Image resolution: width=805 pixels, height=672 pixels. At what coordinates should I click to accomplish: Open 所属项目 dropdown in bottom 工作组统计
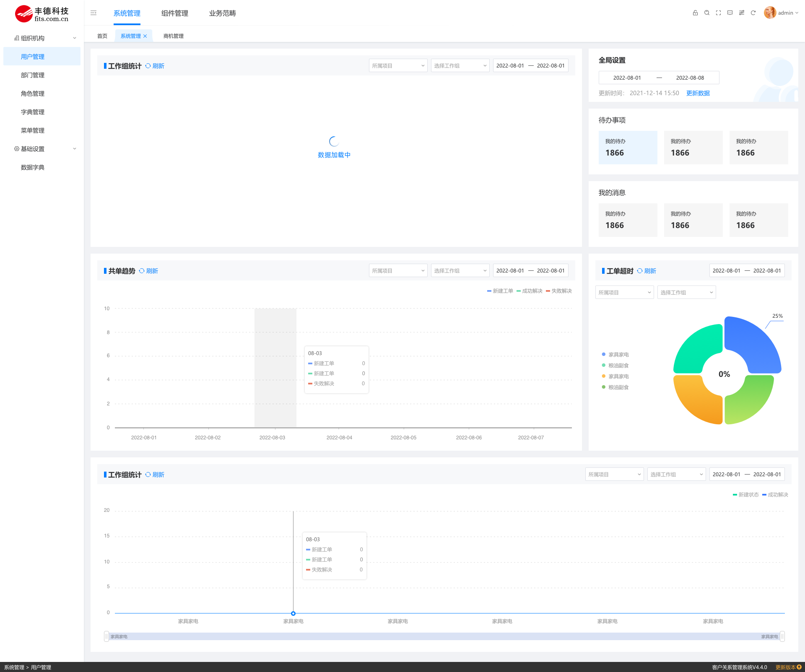click(x=615, y=475)
